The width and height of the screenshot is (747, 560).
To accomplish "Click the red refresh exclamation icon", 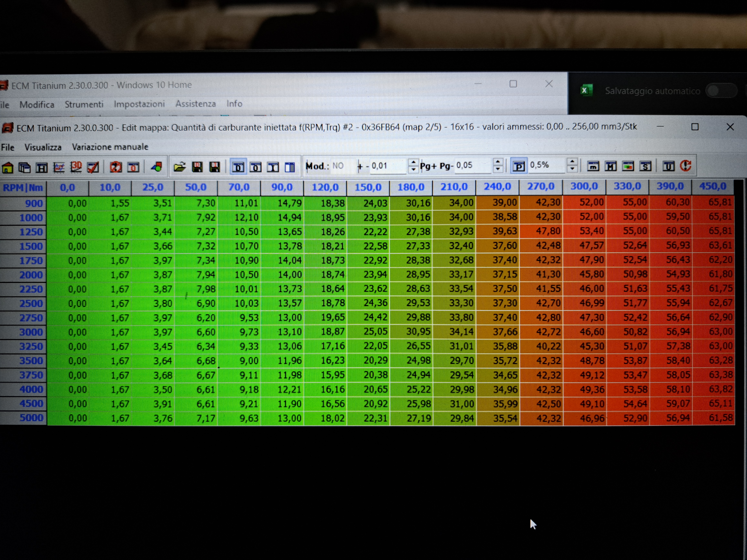I will tap(686, 166).
